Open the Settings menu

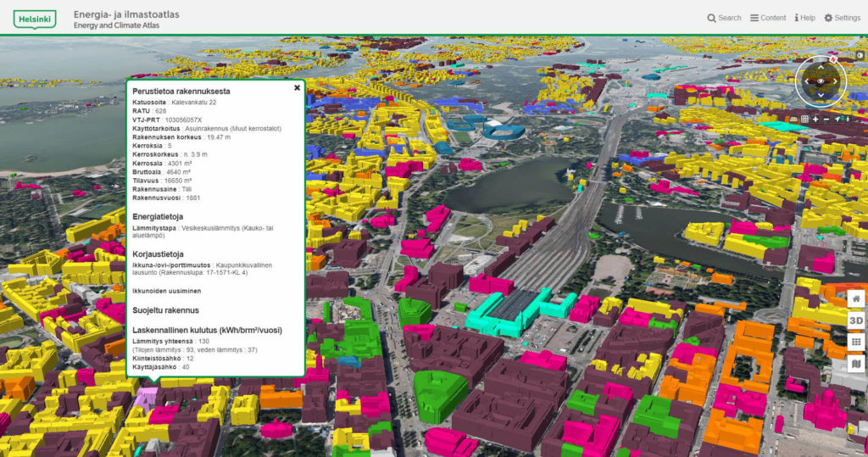click(x=842, y=18)
